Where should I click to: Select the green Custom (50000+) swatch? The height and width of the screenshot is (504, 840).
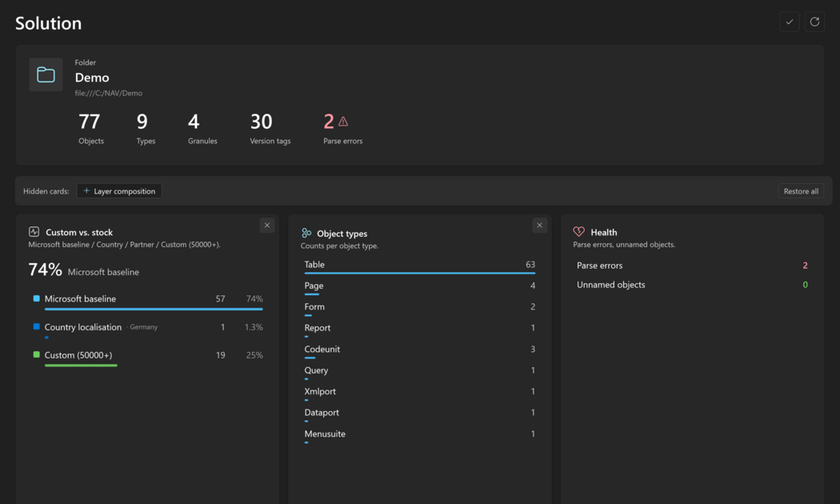(37, 354)
